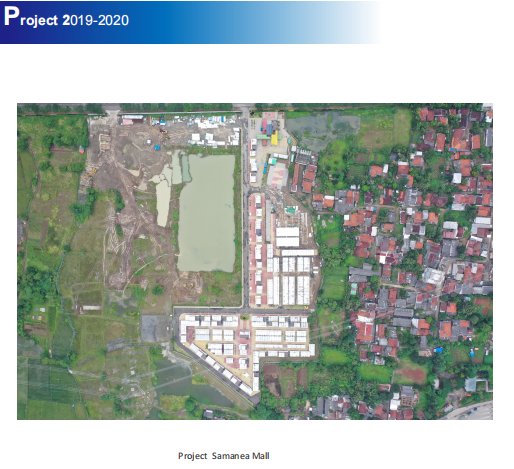Click the yellow-roofed building near the photo top
This screenshot has width=514, height=469.
tap(274, 138)
